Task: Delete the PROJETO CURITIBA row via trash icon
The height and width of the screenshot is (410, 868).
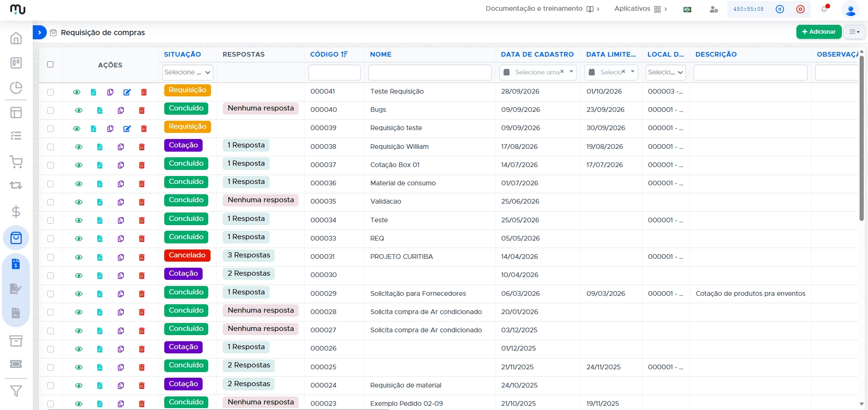Action: (142, 257)
